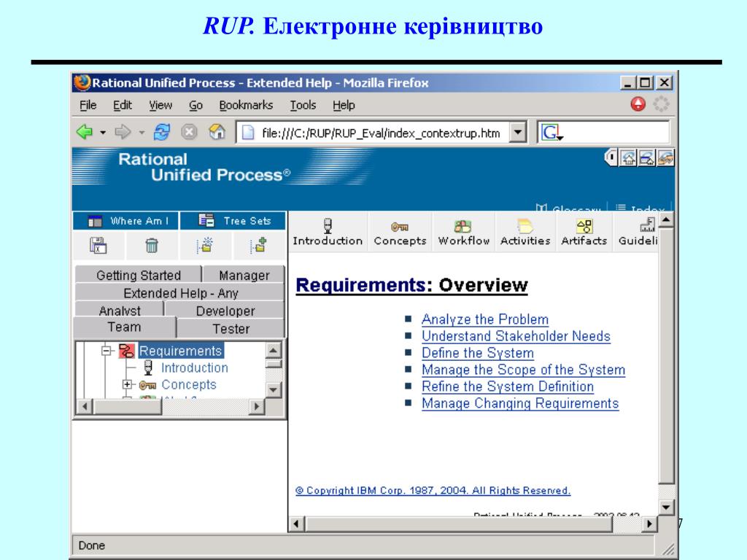Open the browser Home page icon
The image size is (747, 560).
(x=217, y=132)
